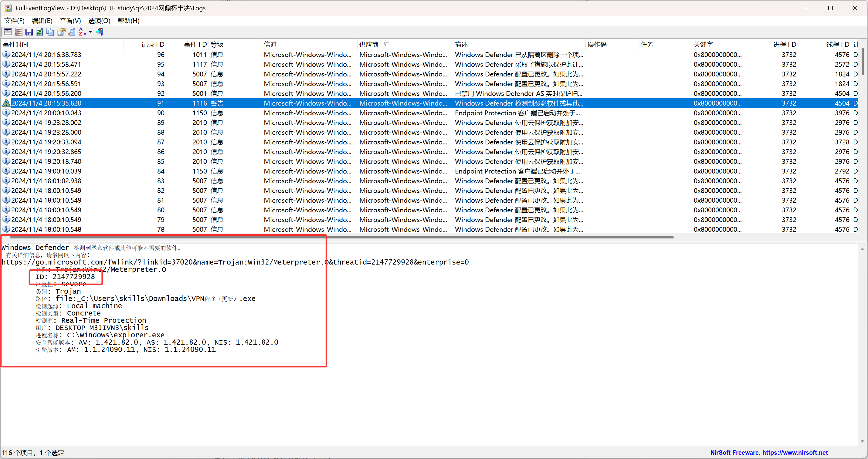Expand the sort dropdown arrow
Screen dimensions: 868x459
click(90, 32)
